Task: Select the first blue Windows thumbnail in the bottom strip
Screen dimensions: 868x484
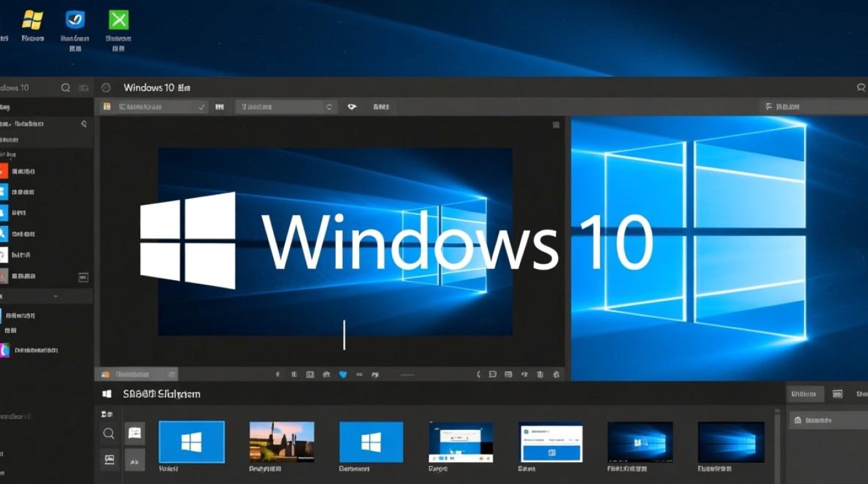Action: [191, 441]
